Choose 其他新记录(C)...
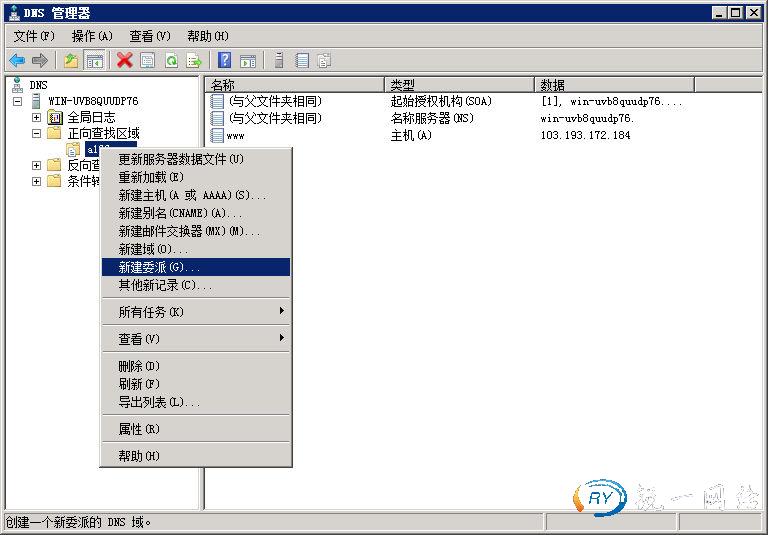Screen dimensions: 768x535 [x=196, y=285]
